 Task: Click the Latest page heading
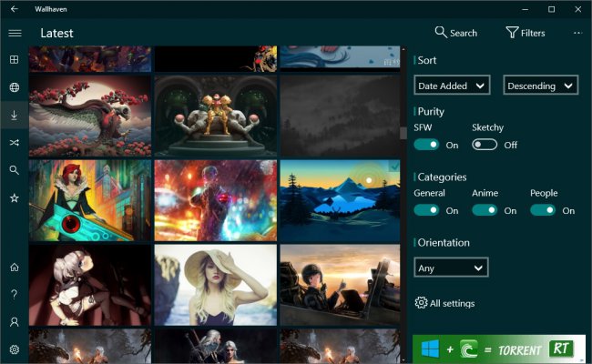coord(56,33)
